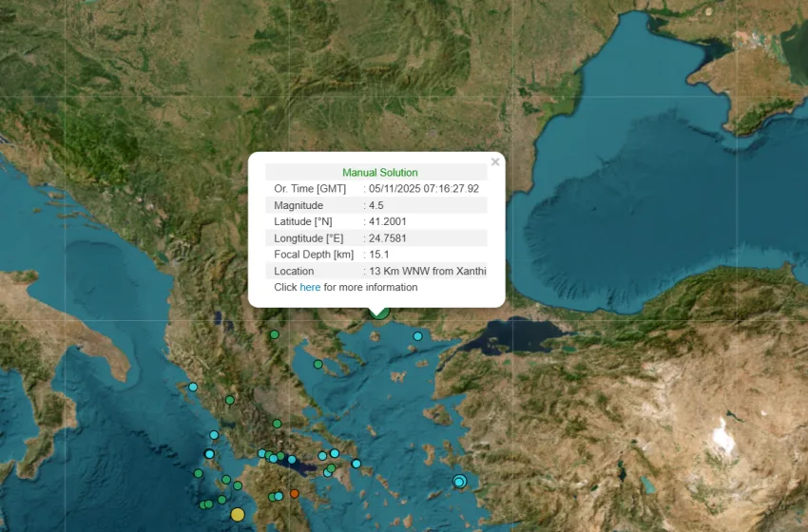The width and height of the screenshot is (808, 532).
Task: Click the 'here' link for more information
Action: tap(310, 287)
